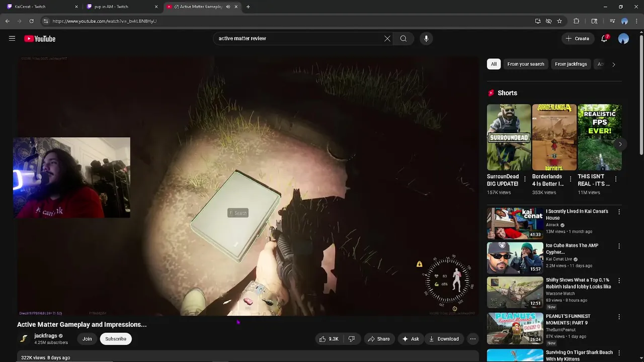This screenshot has height=362, width=644.
Task: Share the video
Action: pos(378,339)
